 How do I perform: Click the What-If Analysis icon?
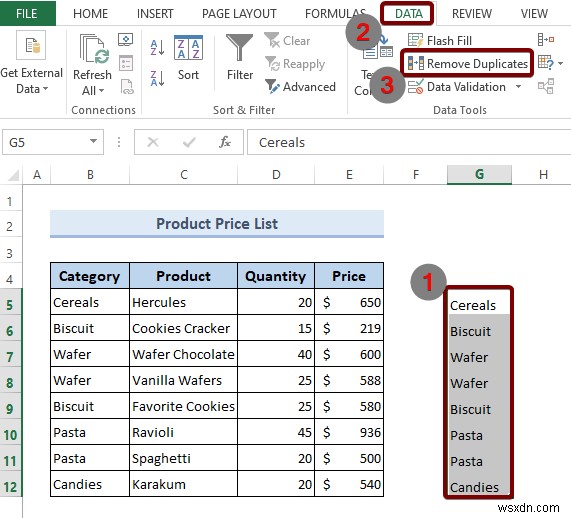[546, 63]
